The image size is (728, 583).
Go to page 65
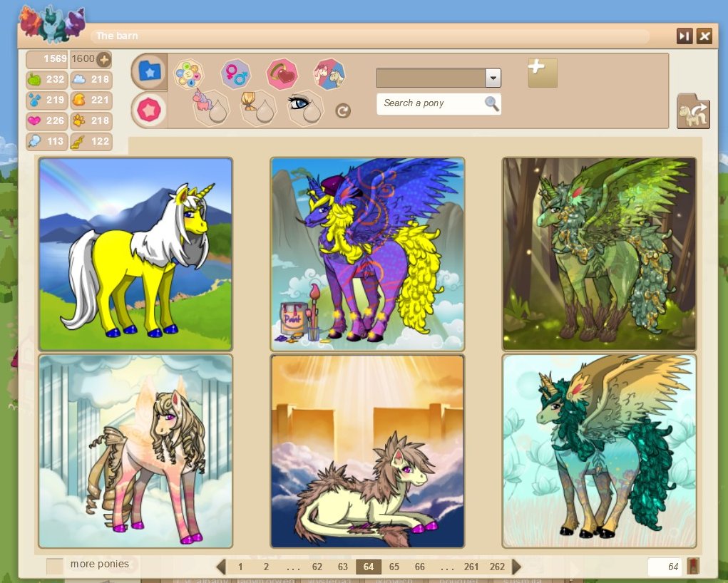coord(394,567)
